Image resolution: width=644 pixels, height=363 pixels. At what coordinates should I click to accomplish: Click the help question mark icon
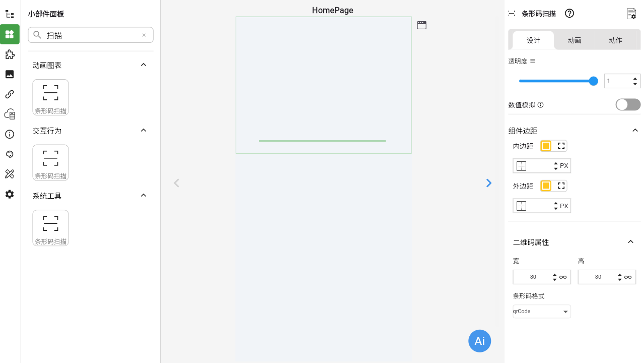click(x=569, y=14)
